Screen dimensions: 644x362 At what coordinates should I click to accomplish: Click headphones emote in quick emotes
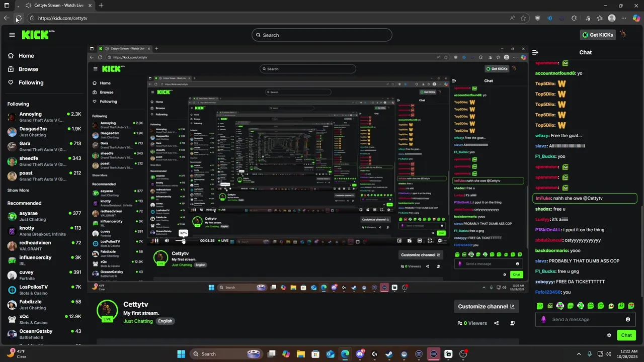581,306
